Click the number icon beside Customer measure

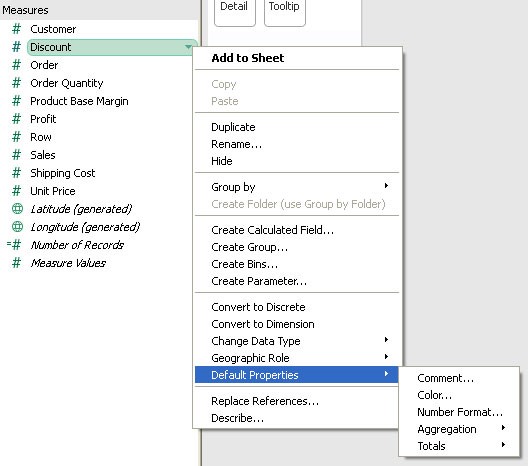click(x=16, y=29)
